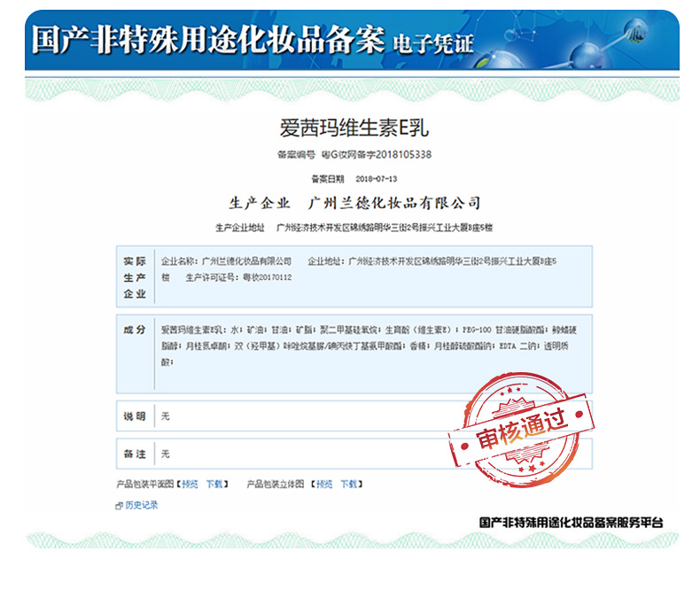Click the 成分 section label

coord(135,330)
